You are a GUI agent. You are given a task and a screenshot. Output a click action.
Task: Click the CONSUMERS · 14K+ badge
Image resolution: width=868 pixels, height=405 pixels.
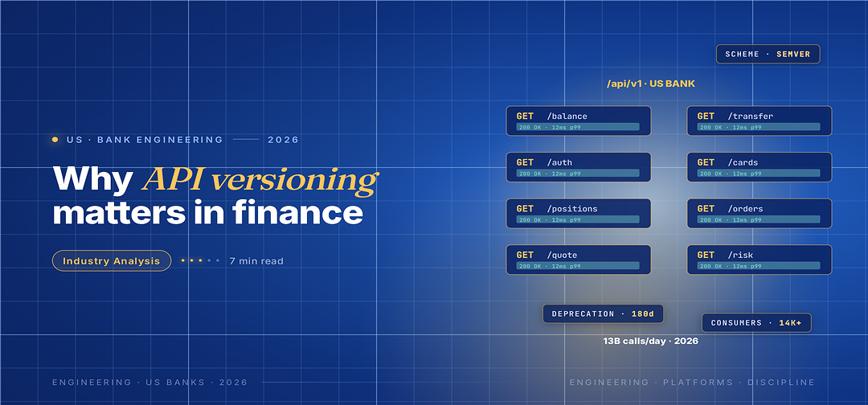[756, 322]
